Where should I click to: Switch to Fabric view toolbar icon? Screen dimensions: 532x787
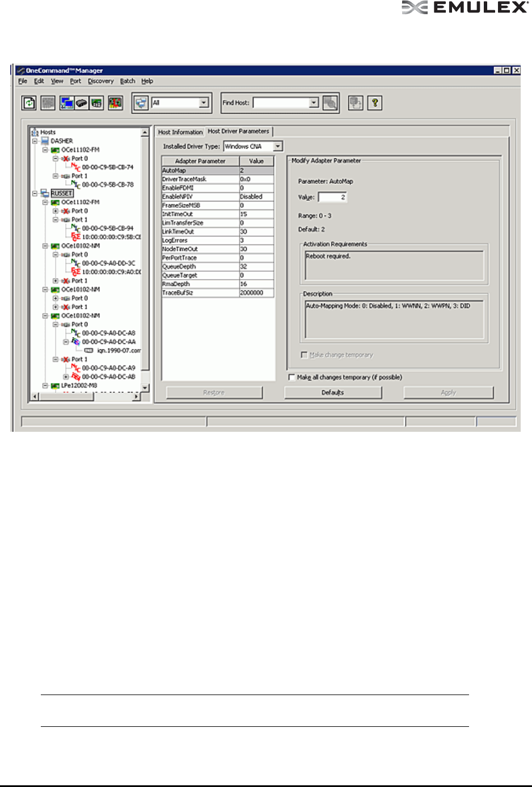pyautogui.click(x=82, y=103)
